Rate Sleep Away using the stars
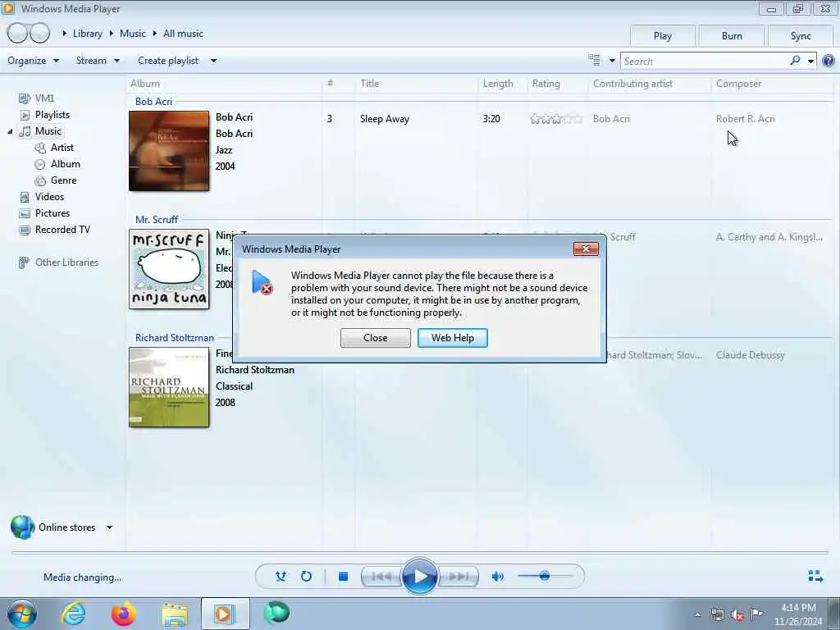Screen dimensions: 840x630 coord(556,119)
